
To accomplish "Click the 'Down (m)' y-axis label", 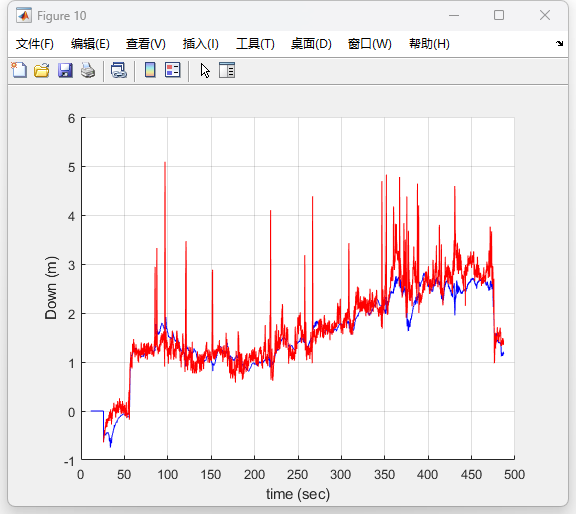I will (51, 288).
